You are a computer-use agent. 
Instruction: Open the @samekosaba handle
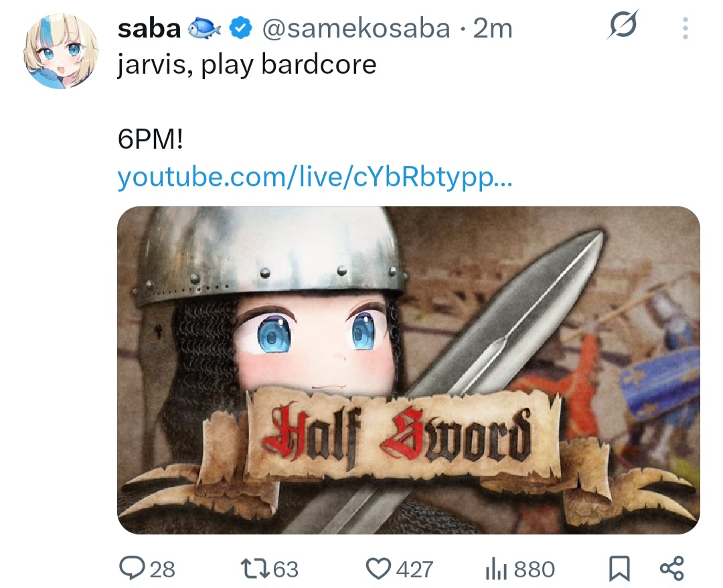click(x=356, y=29)
